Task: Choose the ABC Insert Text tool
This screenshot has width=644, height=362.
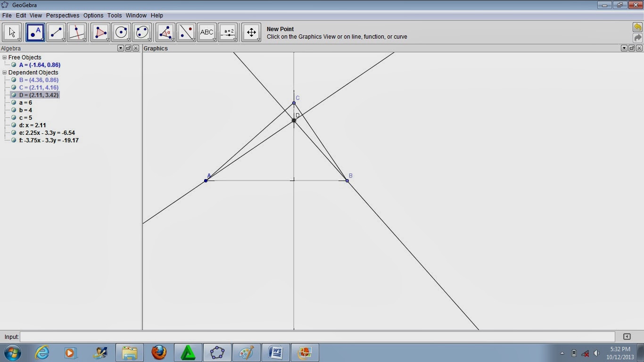Action: (x=207, y=33)
